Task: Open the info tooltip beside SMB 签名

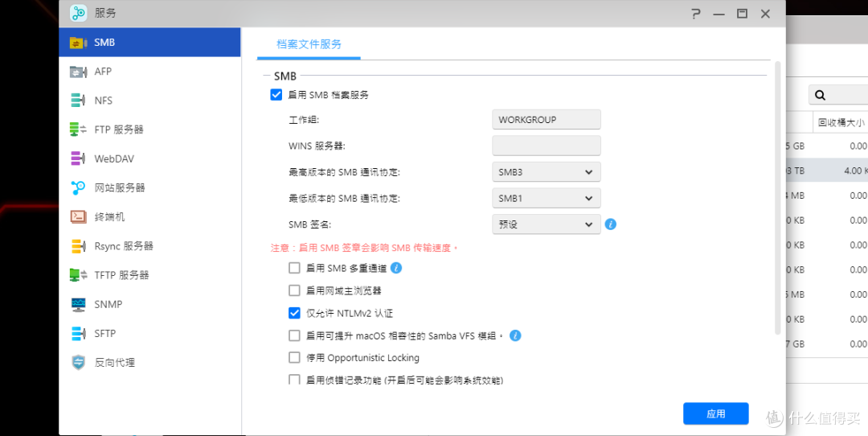Action: coord(611,224)
